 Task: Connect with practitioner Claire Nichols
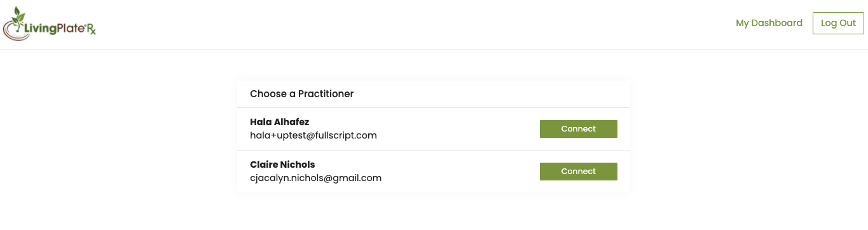tap(578, 172)
